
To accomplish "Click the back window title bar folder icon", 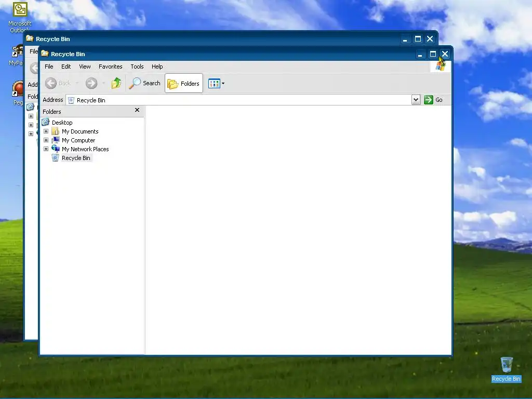I will pos(30,38).
